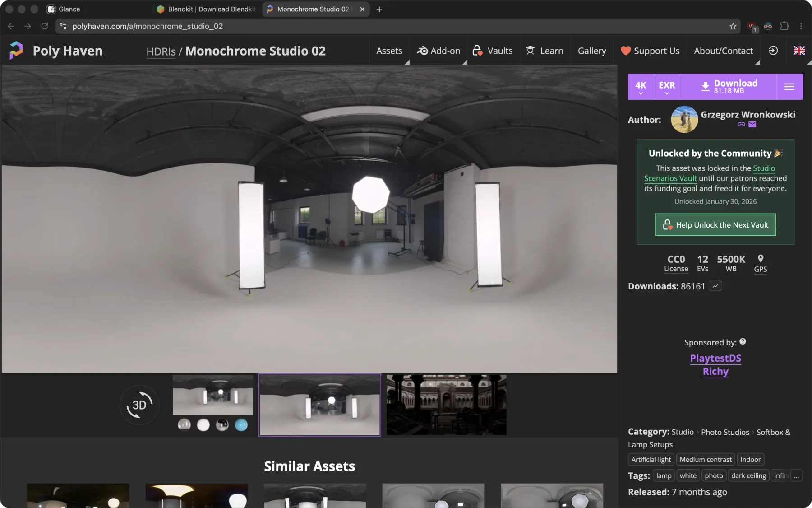Click the author email envelope icon
The image size is (812, 508).
pos(752,125)
